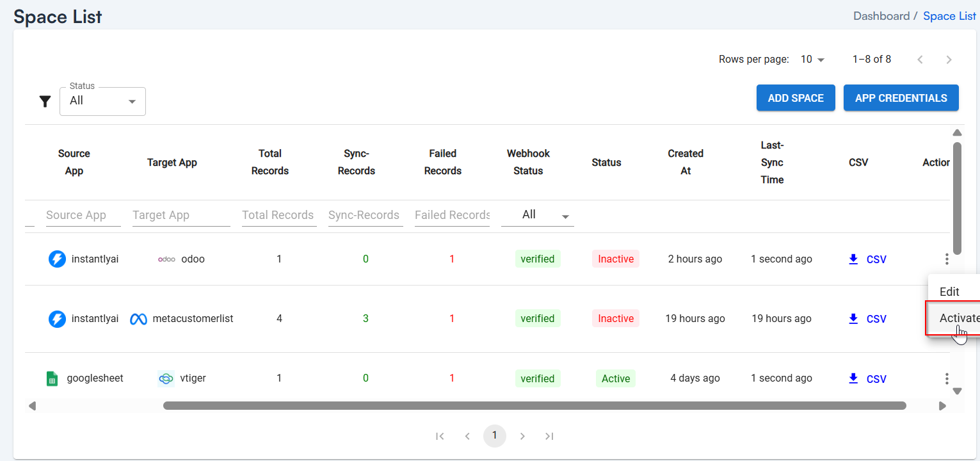The height and width of the screenshot is (461, 980).
Task: Download CSV for the odoo row
Action: tap(867, 259)
